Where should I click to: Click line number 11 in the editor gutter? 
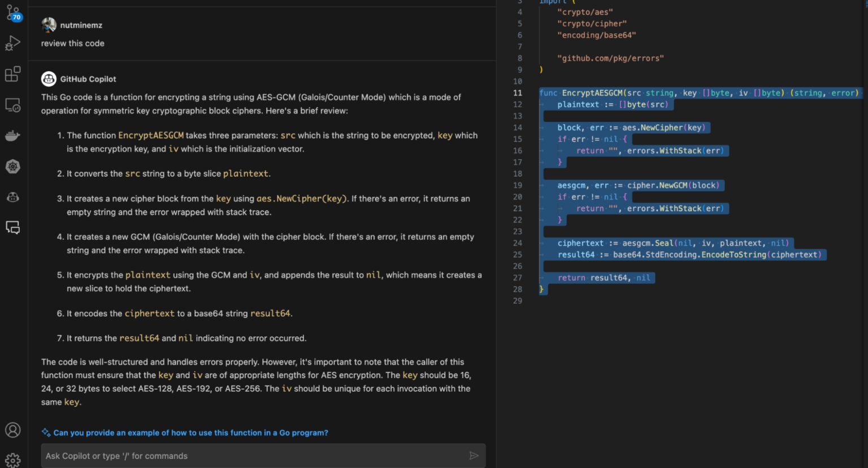point(517,93)
